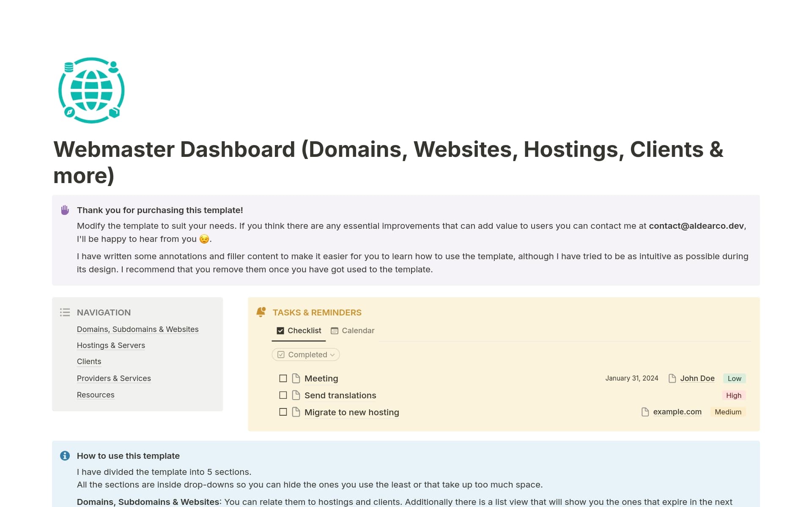The height and width of the screenshot is (507, 812).
Task: Open the page icon next to Meeting task
Action: (x=295, y=378)
